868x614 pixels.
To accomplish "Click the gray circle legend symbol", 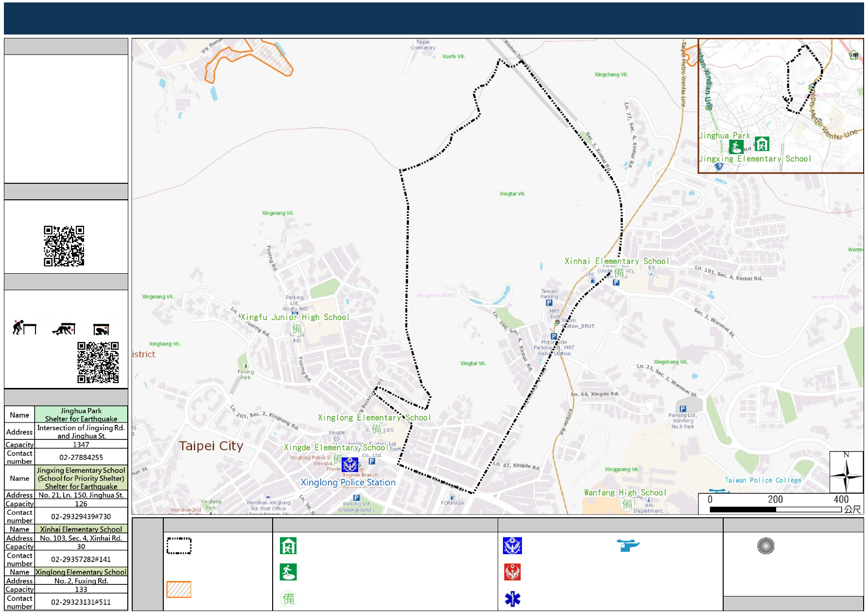I will pyautogui.click(x=765, y=546).
